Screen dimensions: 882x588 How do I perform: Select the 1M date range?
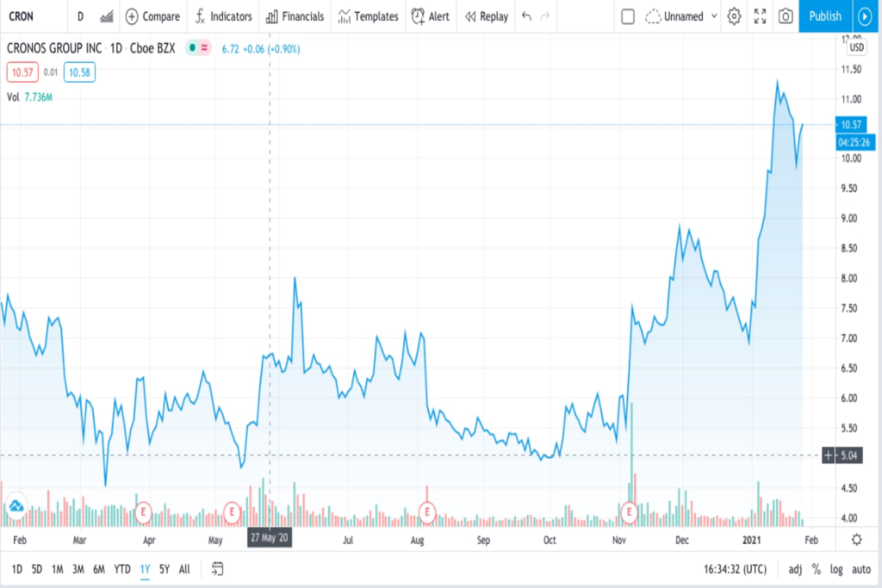58,569
